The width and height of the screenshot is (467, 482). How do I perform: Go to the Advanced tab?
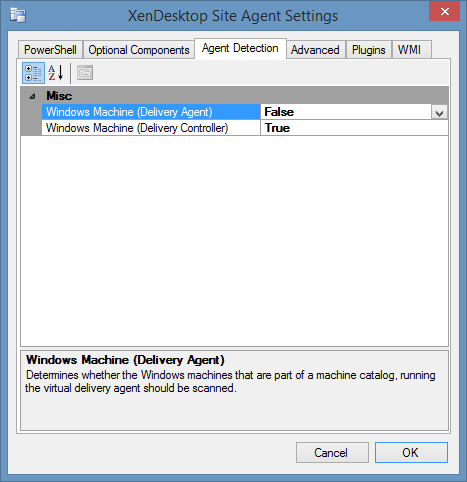(x=315, y=50)
